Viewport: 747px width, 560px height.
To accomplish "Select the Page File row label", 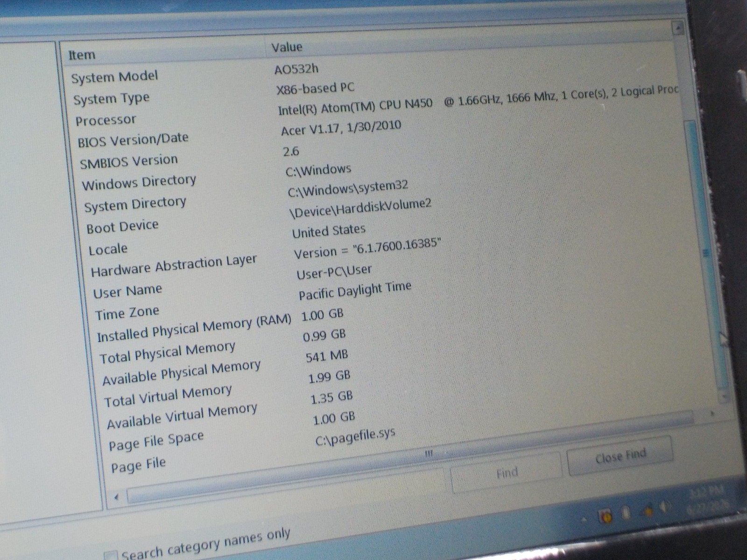I will (138, 465).
